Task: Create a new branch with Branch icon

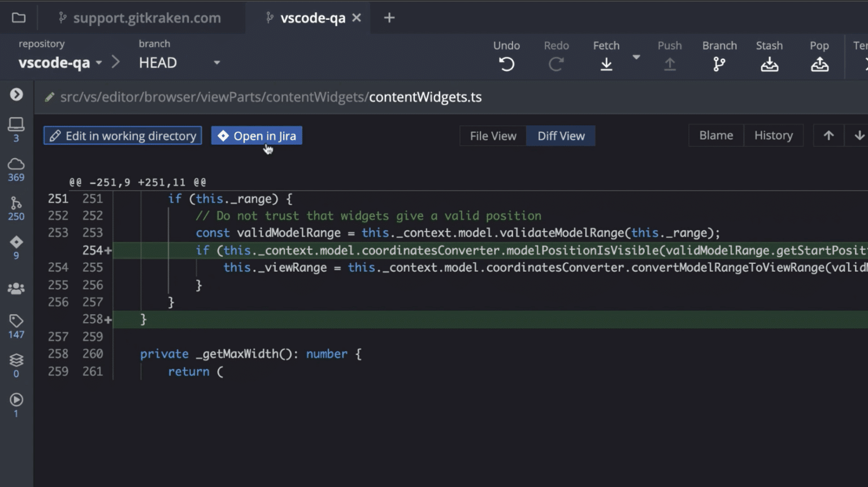Action: tap(719, 64)
